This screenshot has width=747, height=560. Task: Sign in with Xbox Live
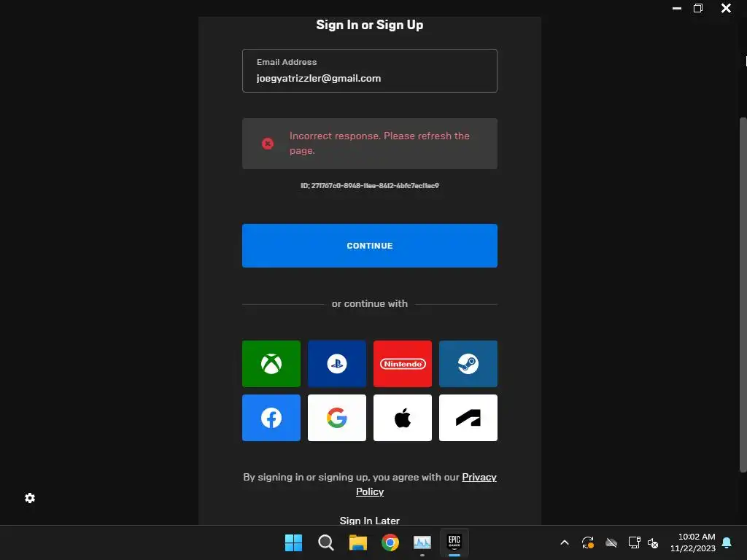[x=271, y=364]
